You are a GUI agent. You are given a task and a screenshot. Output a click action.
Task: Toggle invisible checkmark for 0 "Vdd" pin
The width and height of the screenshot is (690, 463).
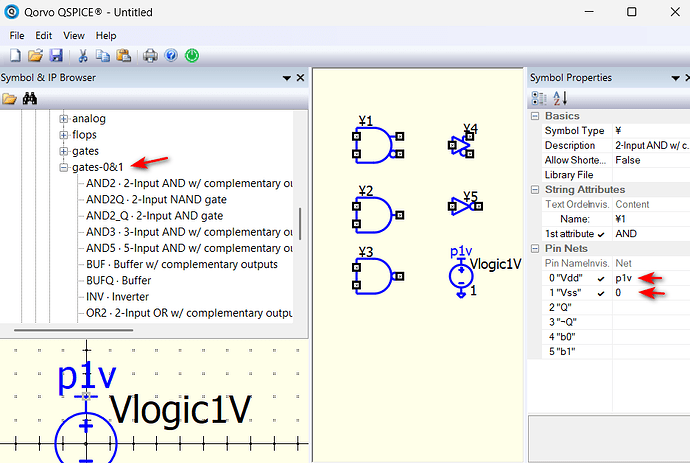click(x=601, y=277)
